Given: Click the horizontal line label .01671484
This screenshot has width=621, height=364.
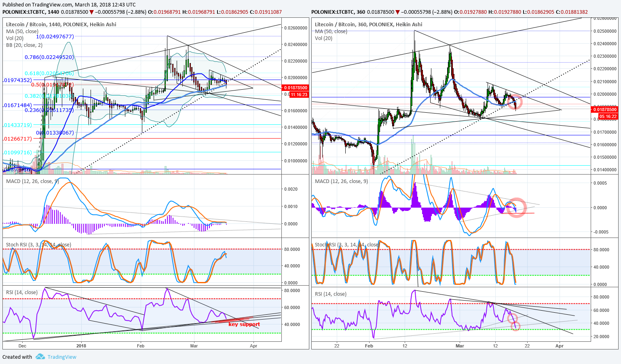Looking at the screenshot, I should 17,105.
